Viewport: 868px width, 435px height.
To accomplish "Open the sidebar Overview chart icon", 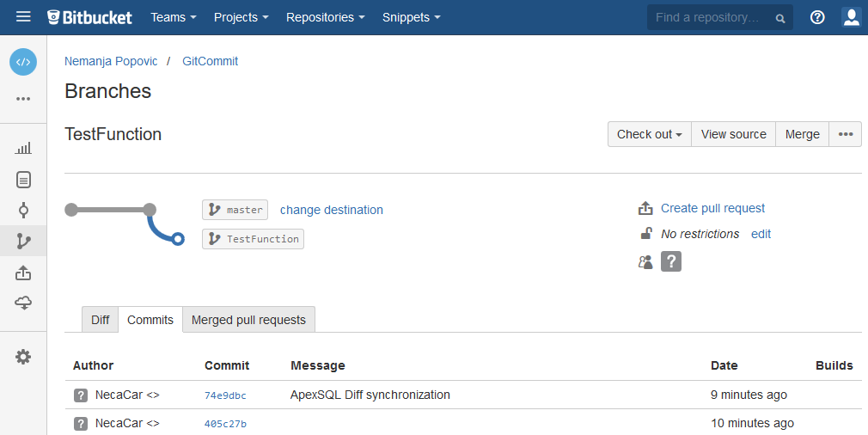I will click(23, 149).
